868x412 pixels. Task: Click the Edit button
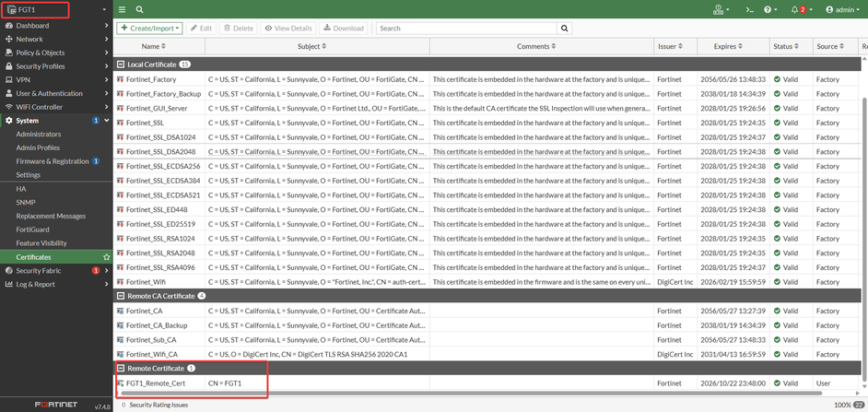[x=201, y=29]
